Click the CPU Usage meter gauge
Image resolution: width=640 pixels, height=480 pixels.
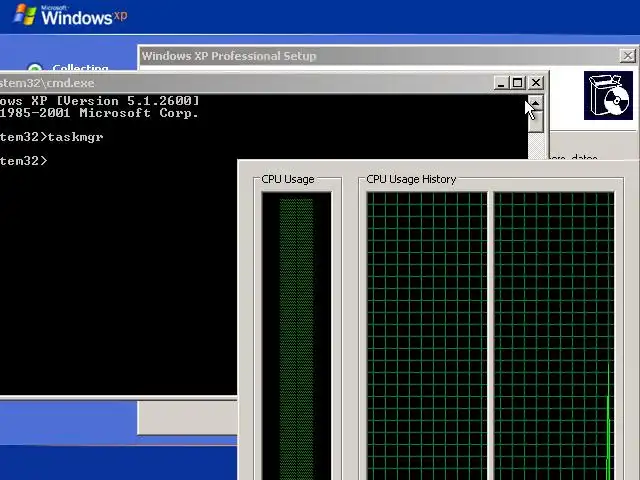pyautogui.click(x=297, y=336)
